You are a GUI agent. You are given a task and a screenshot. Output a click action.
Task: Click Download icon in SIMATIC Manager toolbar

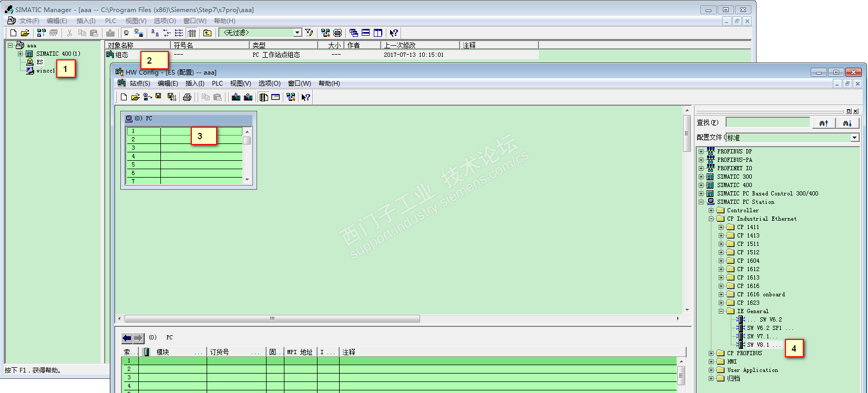click(x=110, y=33)
